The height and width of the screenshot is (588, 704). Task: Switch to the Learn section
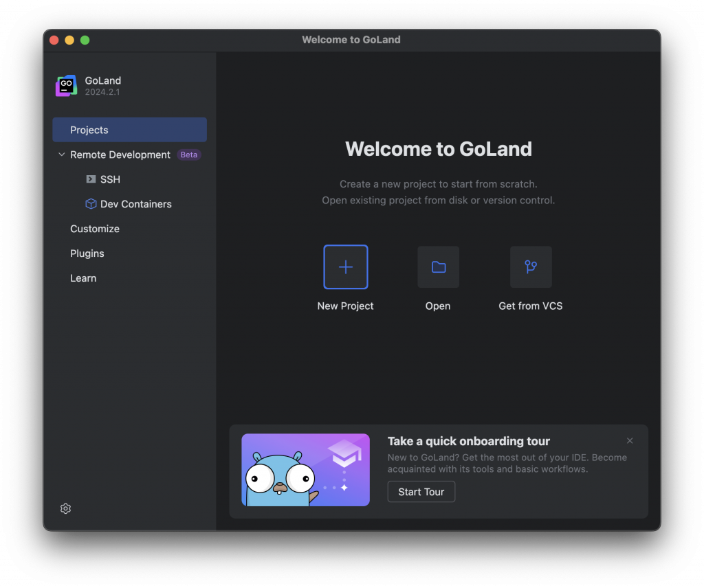(x=83, y=278)
